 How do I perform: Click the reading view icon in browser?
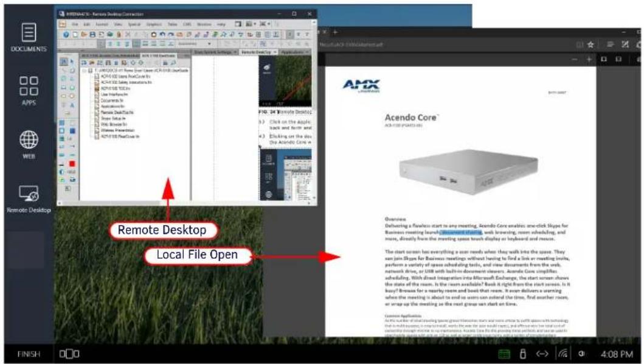click(x=580, y=44)
